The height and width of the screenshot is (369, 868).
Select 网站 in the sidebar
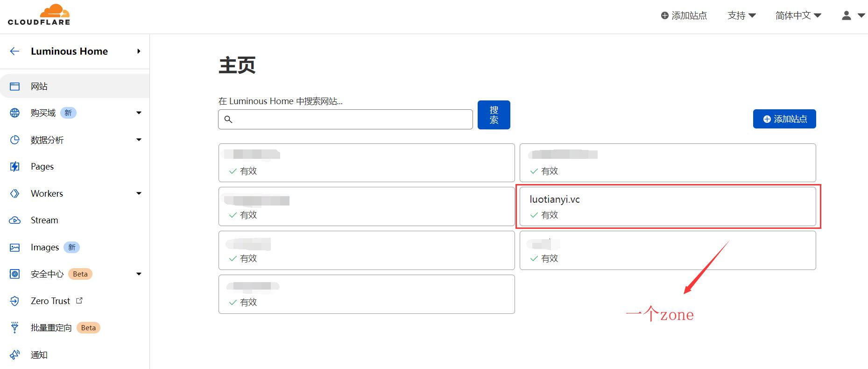(x=39, y=86)
